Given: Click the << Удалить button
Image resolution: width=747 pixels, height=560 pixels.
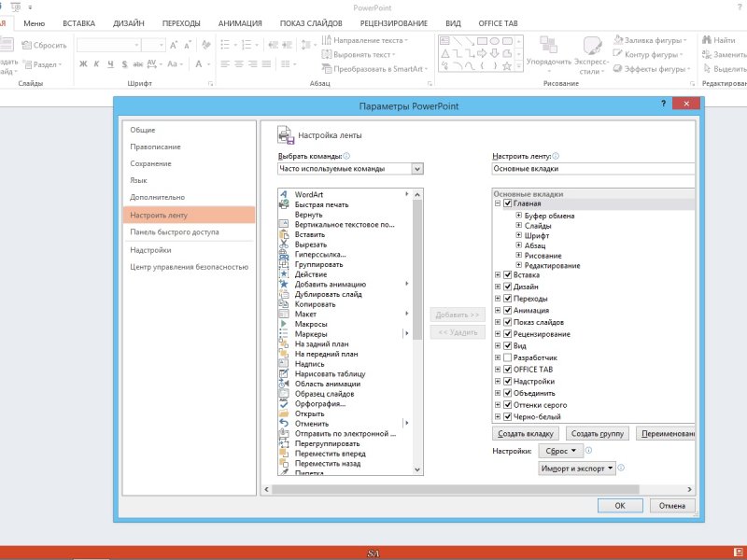Looking at the screenshot, I should 458,332.
